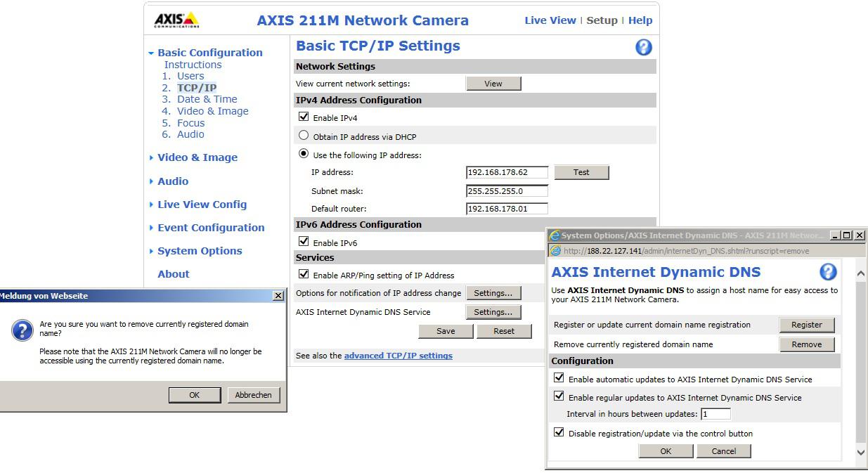Open Date & Time settings

207,99
